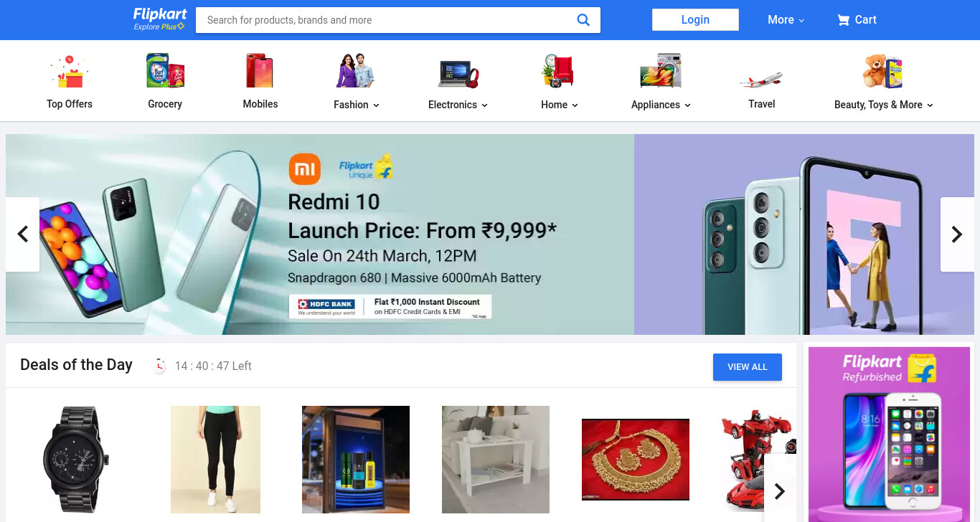Screen dimensions: 980x522
Task: Advance Deals of the Day carousel
Action: tap(780, 491)
